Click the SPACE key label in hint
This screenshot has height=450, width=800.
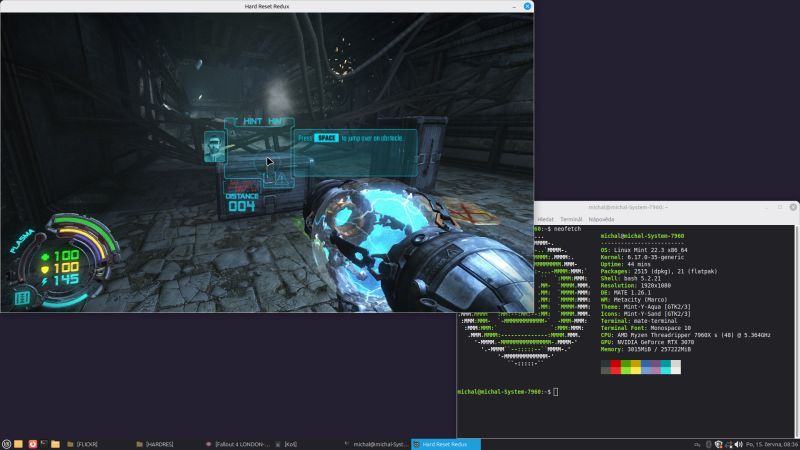click(x=326, y=138)
